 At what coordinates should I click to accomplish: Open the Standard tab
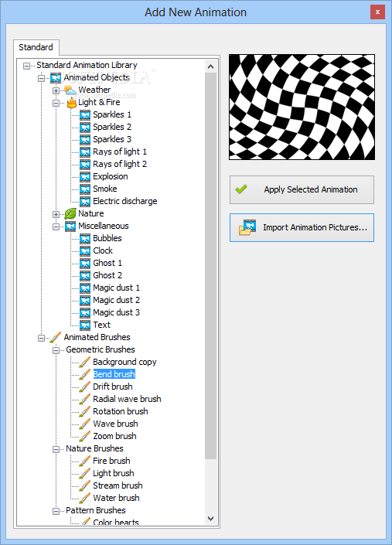coord(36,47)
